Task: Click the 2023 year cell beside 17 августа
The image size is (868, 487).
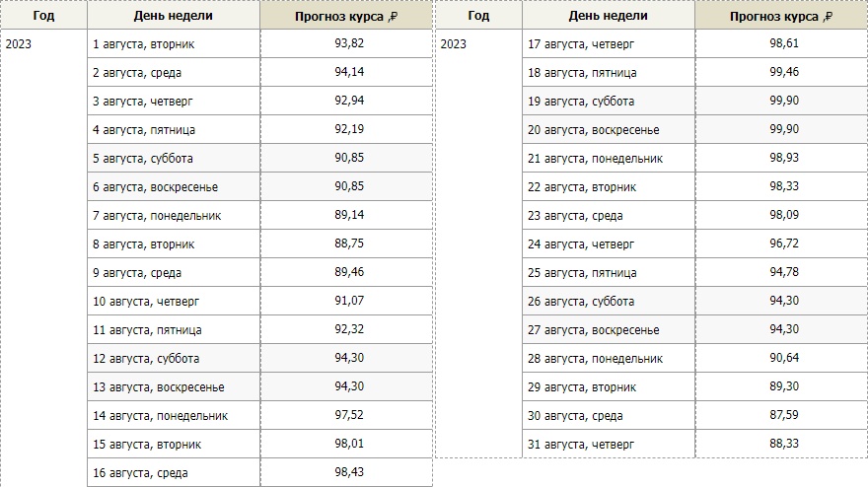Action: (454, 44)
